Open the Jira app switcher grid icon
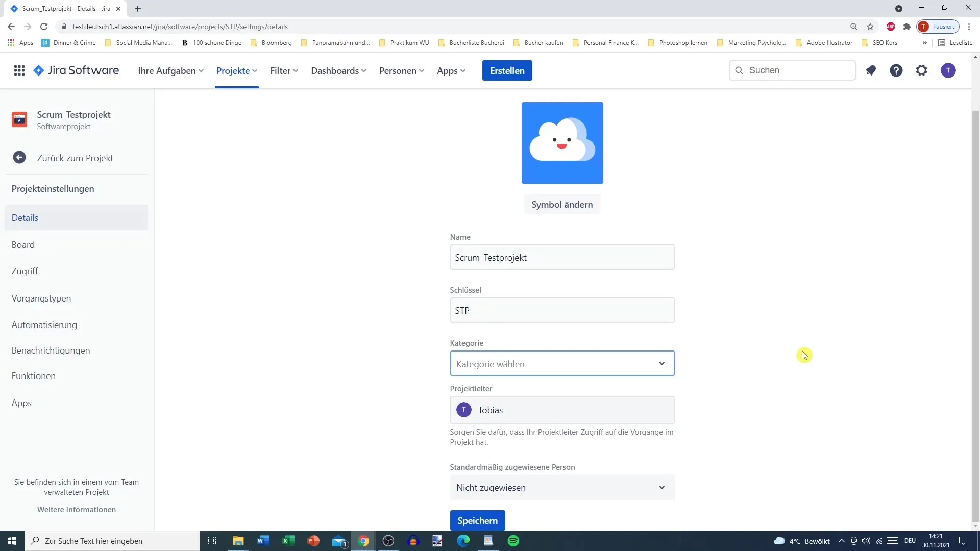This screenshot has width=980, height=551. point(19,70)
